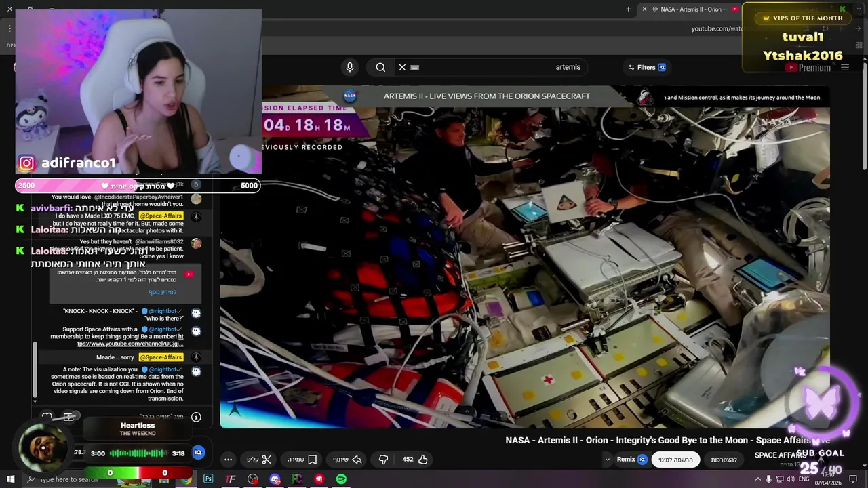
Task: Switch the ENG input language indicator
Action: point(804,479)
